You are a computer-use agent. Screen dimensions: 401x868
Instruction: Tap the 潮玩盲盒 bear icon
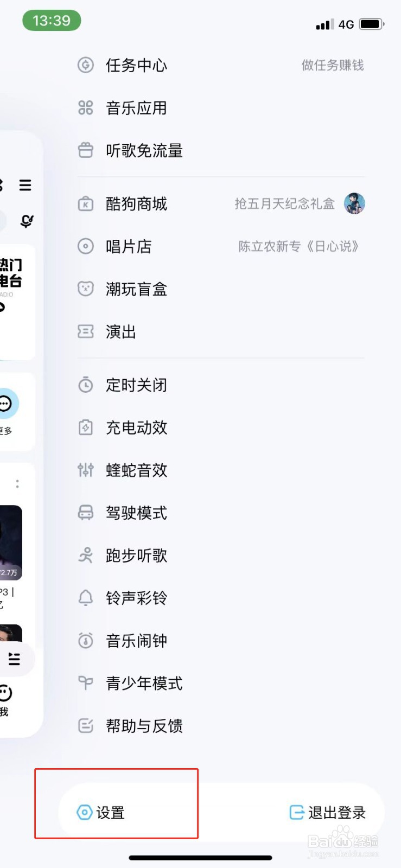point(86,289)
